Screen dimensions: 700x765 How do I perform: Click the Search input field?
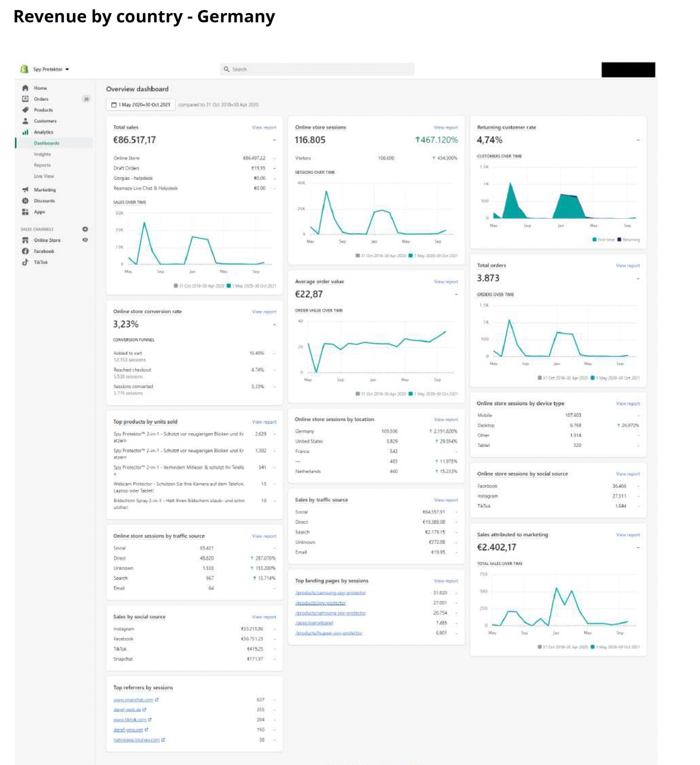click(317, 69)
